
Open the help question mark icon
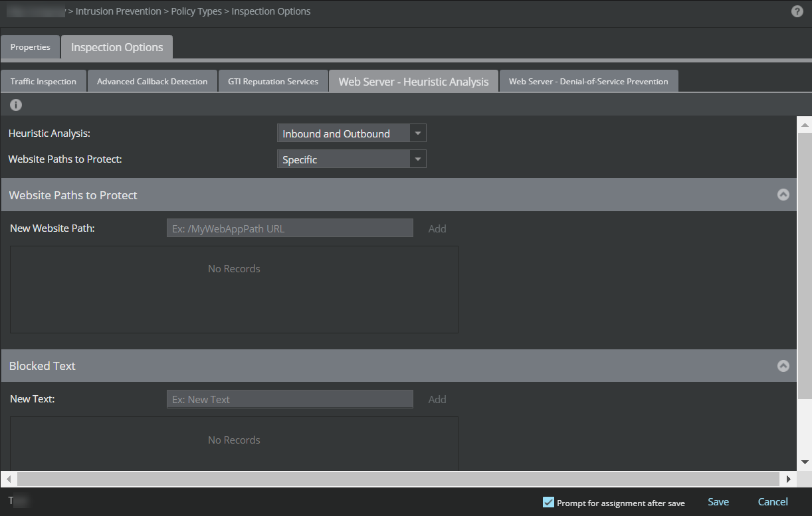(x=797, y=11)
